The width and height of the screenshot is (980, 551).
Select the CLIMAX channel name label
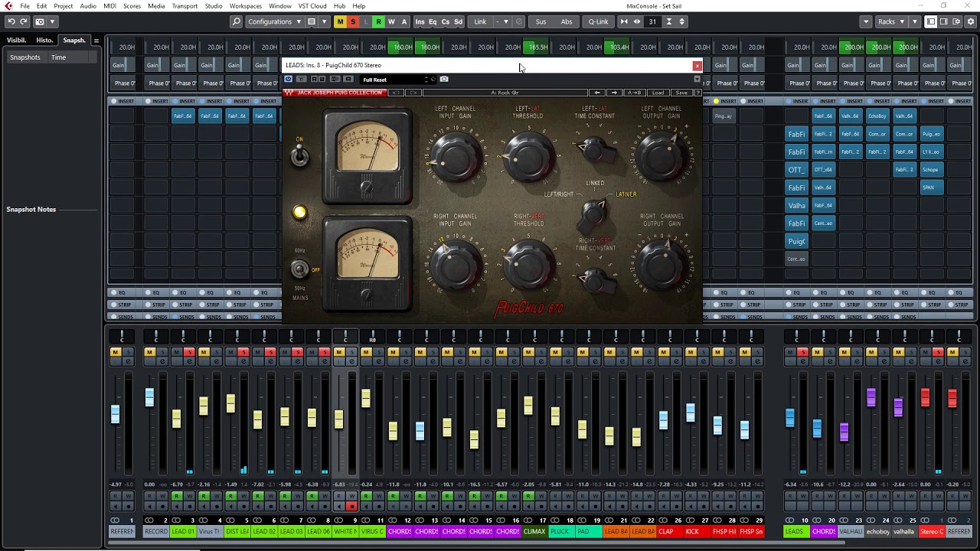pos(534,531)
